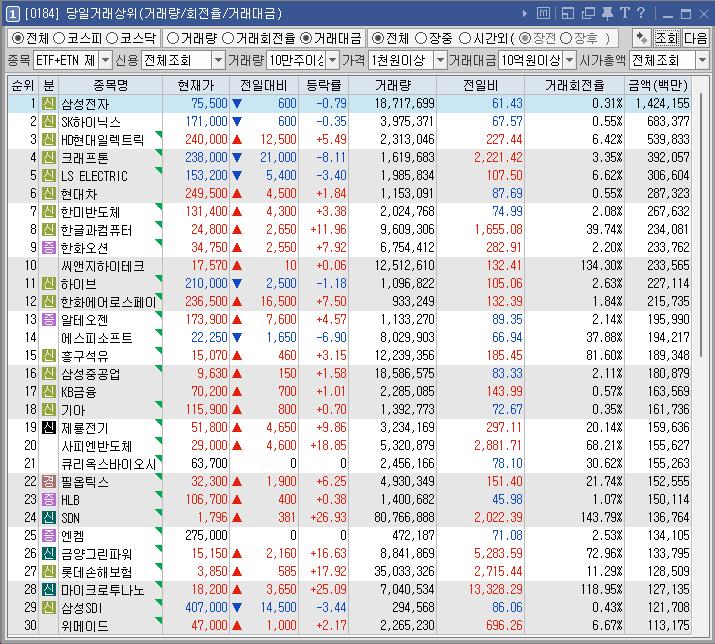This screenshot has height=644, width=715.
Task: Click the 다음 next button
Action: coord(695,38)
